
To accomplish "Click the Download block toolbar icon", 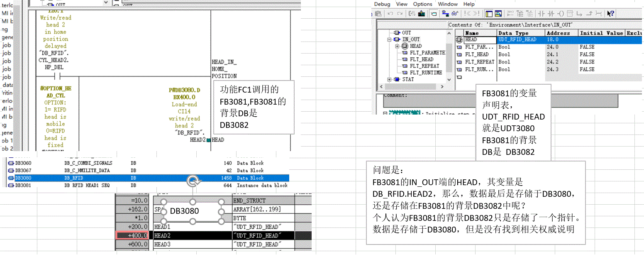I will coord(422,14).
